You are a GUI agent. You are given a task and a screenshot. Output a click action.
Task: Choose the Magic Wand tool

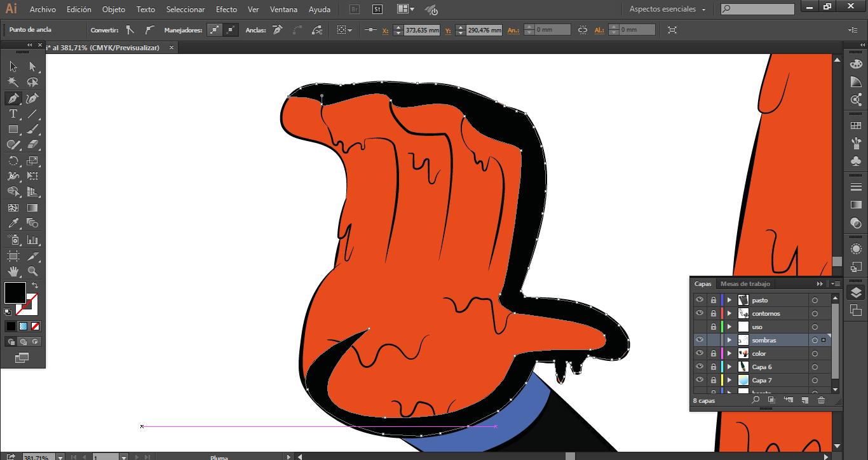[x=13, y=83]
